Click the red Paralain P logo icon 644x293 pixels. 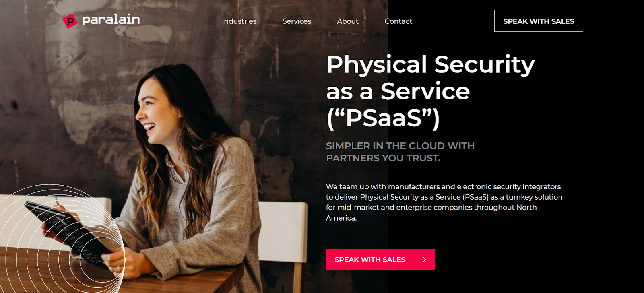pyautogui.click(x=70, y=21)
